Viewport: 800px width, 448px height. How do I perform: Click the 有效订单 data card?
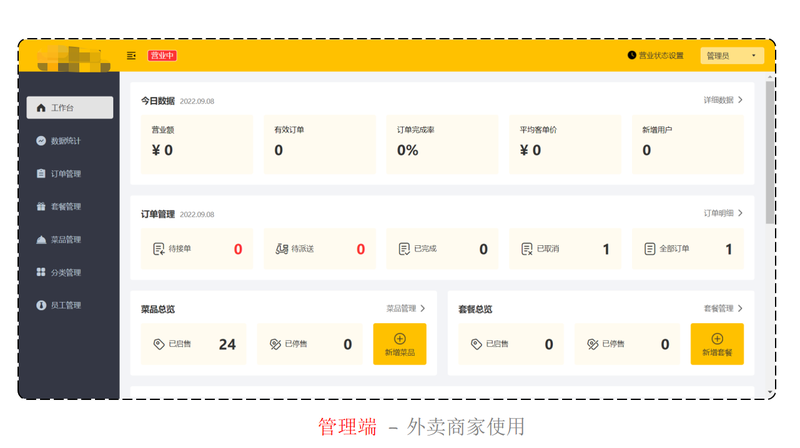tap(319, 144)
